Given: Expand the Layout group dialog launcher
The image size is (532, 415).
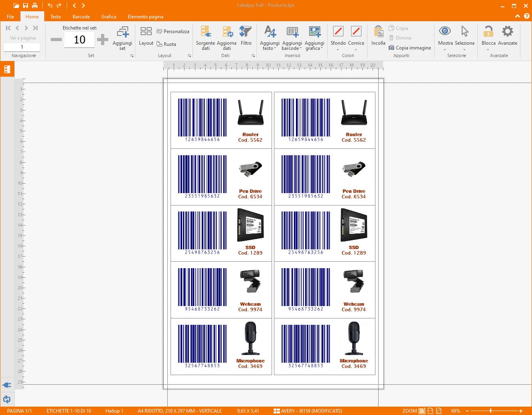Looking at the screenshot, I should point(189,56).
